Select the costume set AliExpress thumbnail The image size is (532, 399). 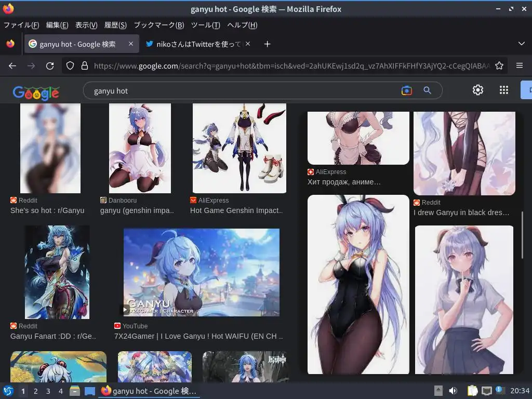pyautogui.click(x=240, y=148)
